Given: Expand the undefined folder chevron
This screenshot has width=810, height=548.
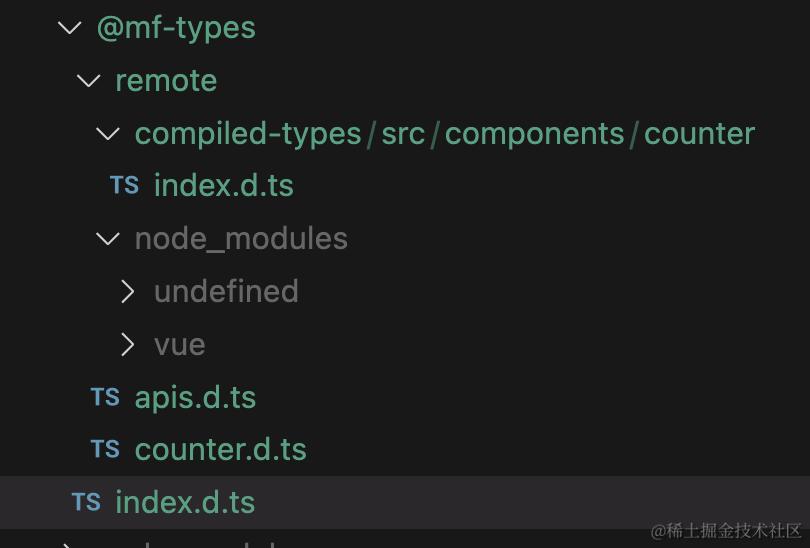Looking at the screenshot, I should click(127, 291).
